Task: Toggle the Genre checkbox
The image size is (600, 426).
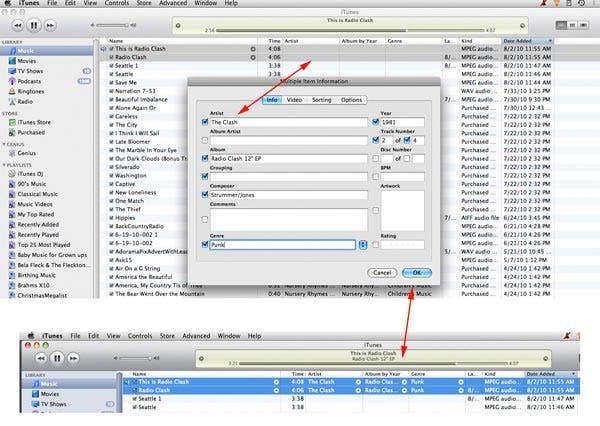Action: (x=205, y=245)
